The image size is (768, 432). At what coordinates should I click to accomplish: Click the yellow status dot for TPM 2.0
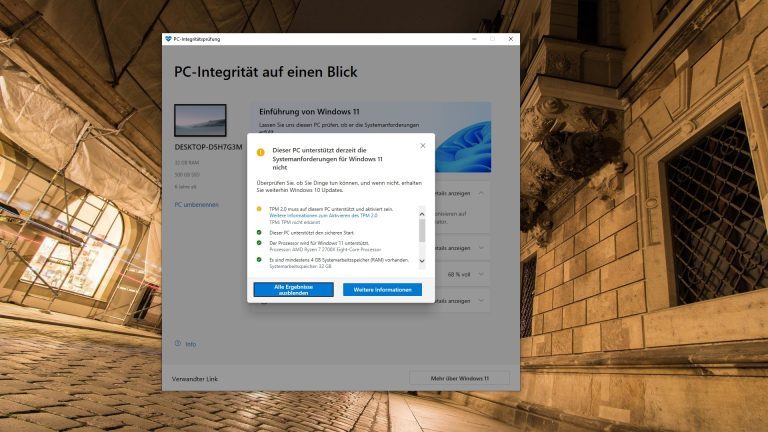tap(259, 209)
